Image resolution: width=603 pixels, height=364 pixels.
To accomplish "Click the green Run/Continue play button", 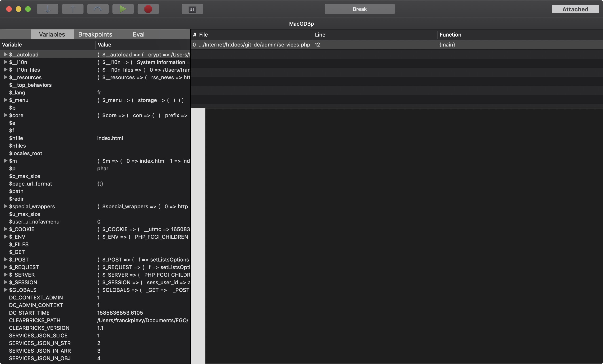I will tap(123, 9).
